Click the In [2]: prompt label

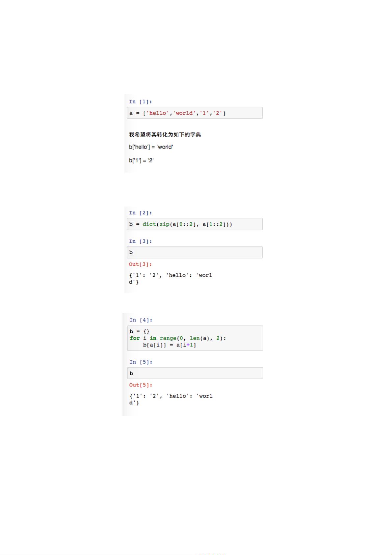[141, 213]
